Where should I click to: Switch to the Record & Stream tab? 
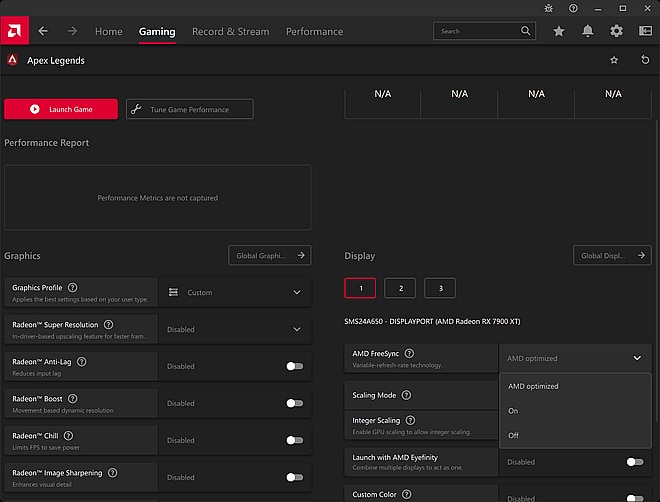(x=230, y=31)
